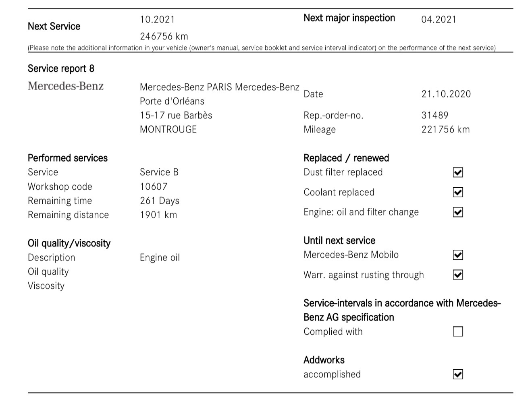Image resolution: width=532 pixels, height=408 pixels.
Task: Click the Next Service date 10.2021
Action: coord(158,19)
